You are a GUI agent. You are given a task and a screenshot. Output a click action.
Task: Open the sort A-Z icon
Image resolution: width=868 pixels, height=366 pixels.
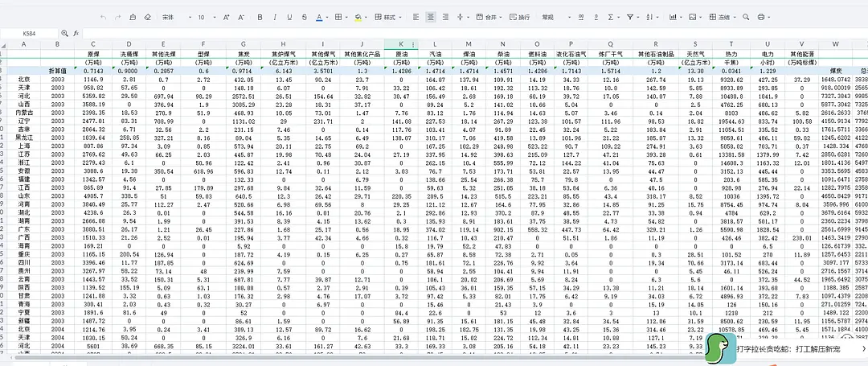point(650,17)
